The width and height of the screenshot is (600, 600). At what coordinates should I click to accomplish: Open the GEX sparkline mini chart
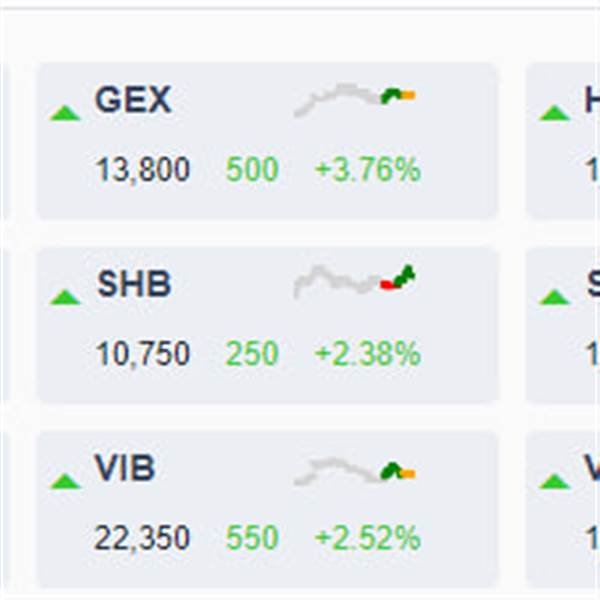pyautogui.click(x=354, y=100)
